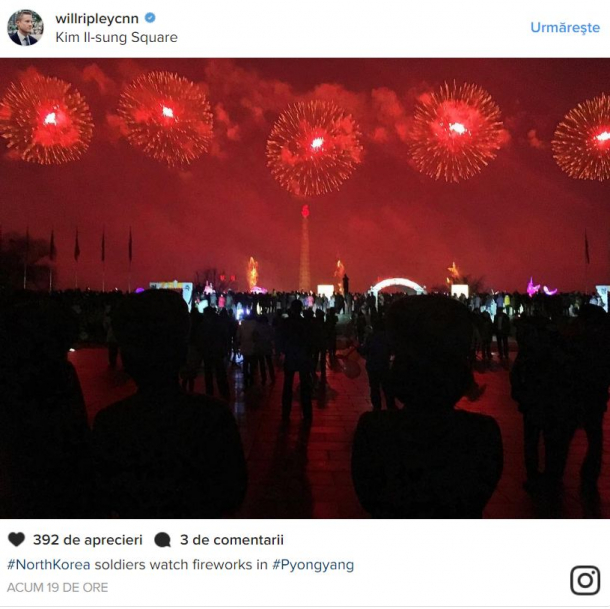Click the glowing white arch in the photo
This screenshot has width=610, height=609.
397,286
